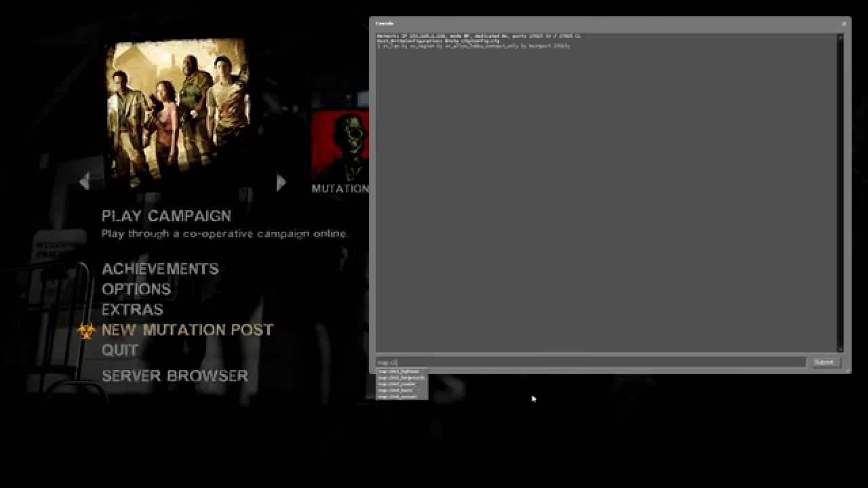This screenshot has height=488, width=868.
Task: Focus the console command input field
Action: (591, 362)
